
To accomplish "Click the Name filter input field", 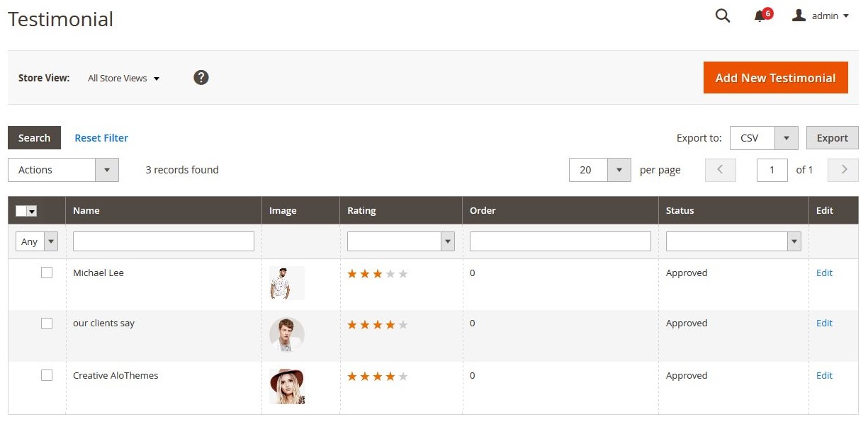I will click(163, 241).
